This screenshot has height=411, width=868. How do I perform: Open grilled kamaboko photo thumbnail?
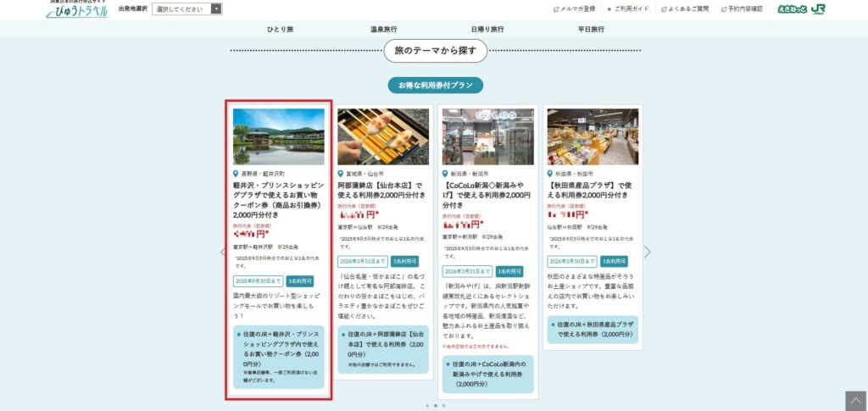383,136
